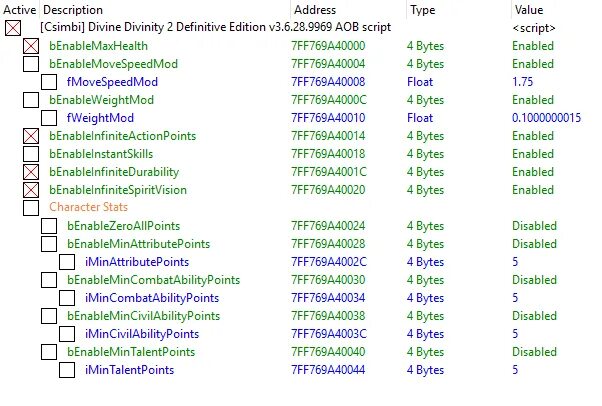Select the bEnableMinTalentPoints description
The height and width of the screenshot is (406, 602).
[x=131, y=352]
